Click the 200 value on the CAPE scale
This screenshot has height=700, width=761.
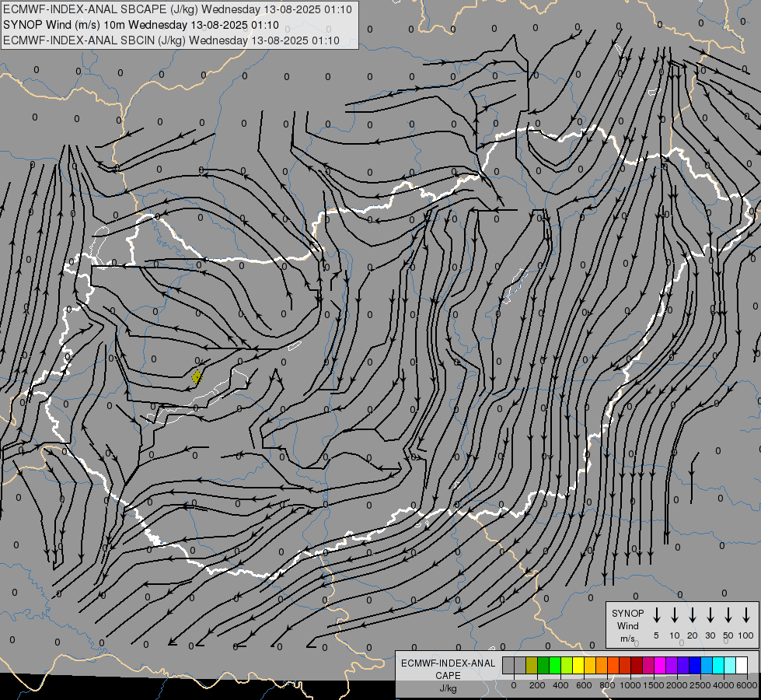click(537, 685)
